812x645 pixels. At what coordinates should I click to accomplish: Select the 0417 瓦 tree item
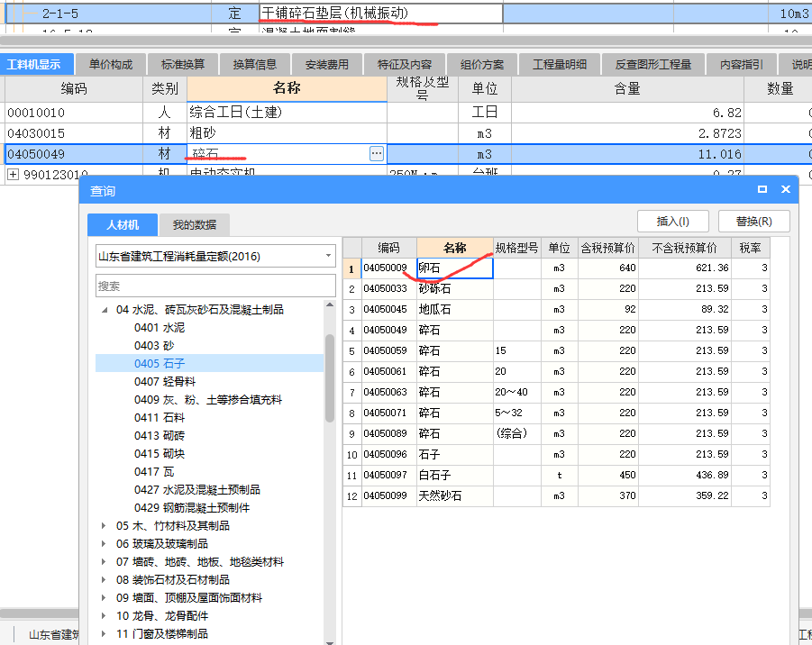coord(154,471)
